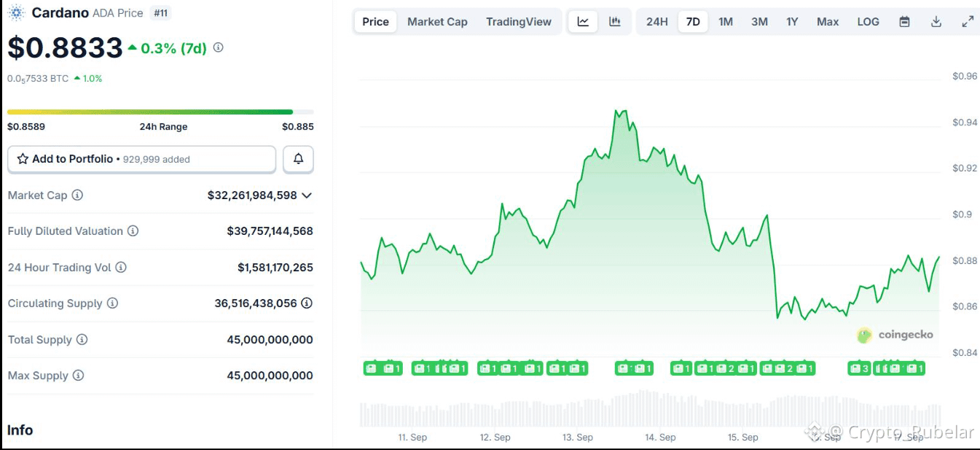The height and width of the screenshot is (450, 980).
Task: Select the 3M time range
Action: pos(759,22)
